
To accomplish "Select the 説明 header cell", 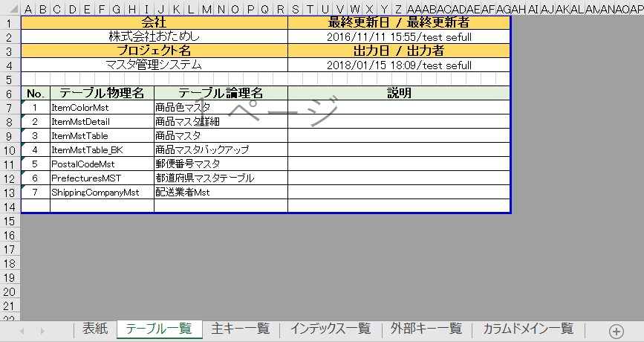I will pos(399,94).
